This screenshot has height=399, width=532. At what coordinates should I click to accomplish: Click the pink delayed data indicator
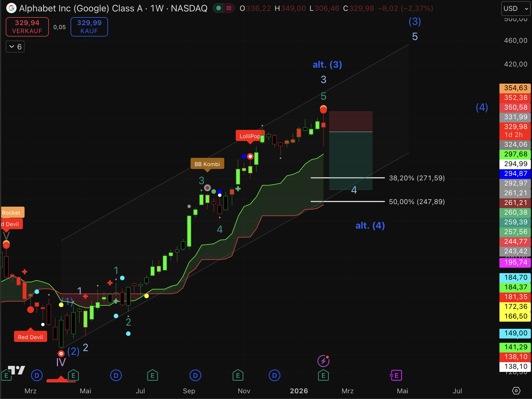[x=229, y=8]
